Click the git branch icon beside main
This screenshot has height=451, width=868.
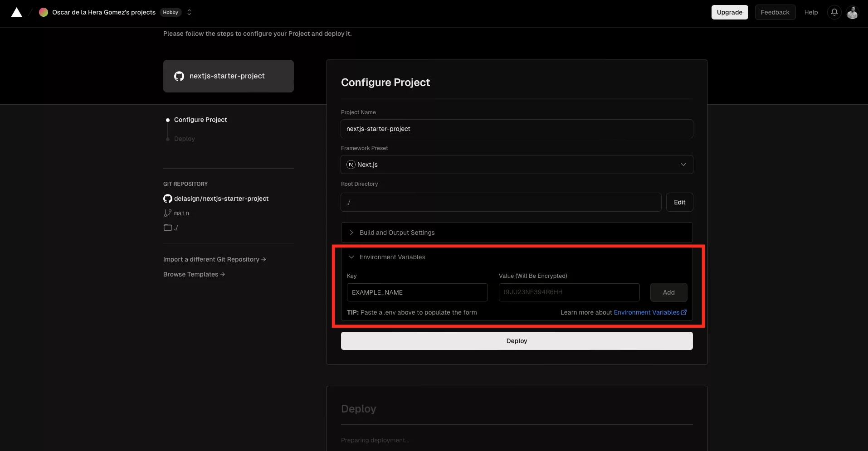168,213
